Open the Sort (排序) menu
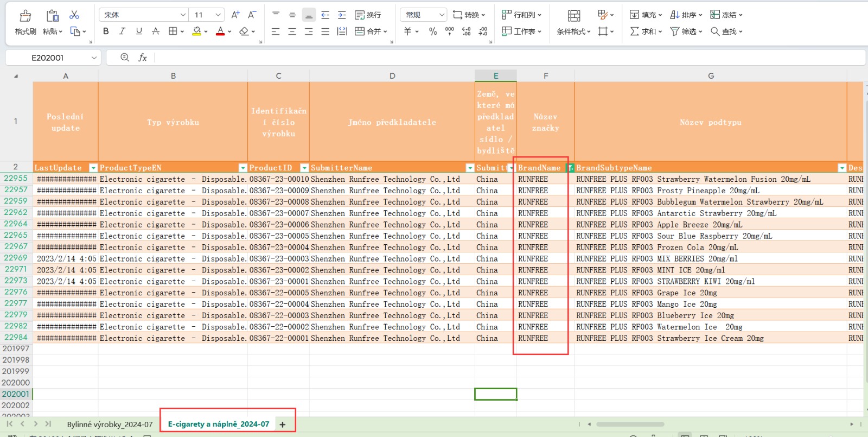The height and width of the screenshot is (437, 868). click(x=686, y=15)
